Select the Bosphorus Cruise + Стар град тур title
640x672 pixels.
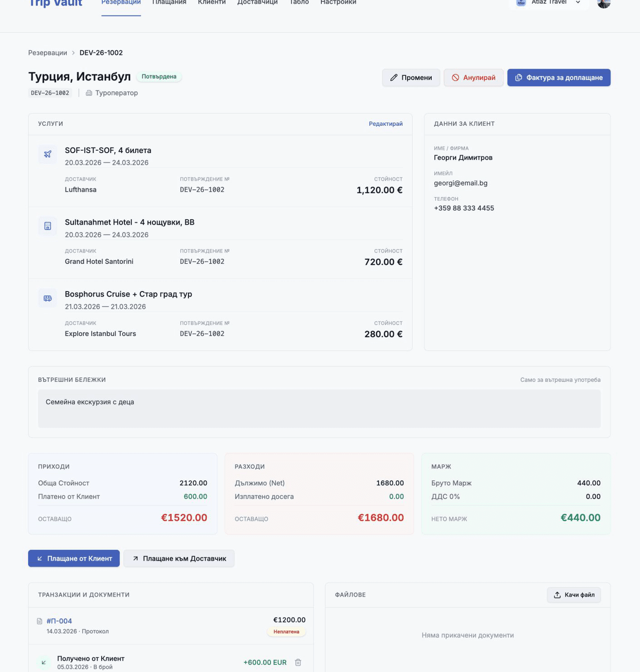(128, 294)
